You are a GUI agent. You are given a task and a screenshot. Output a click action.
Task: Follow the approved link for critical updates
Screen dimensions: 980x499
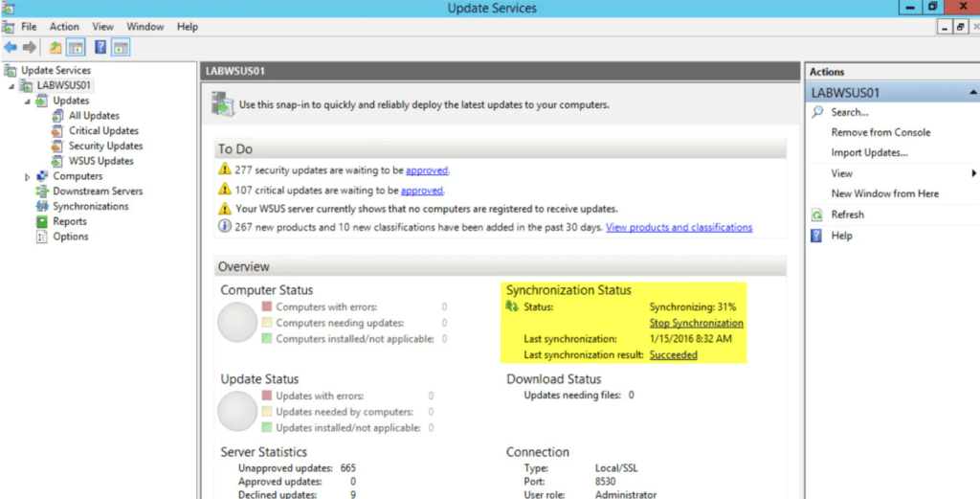point(422,190)
